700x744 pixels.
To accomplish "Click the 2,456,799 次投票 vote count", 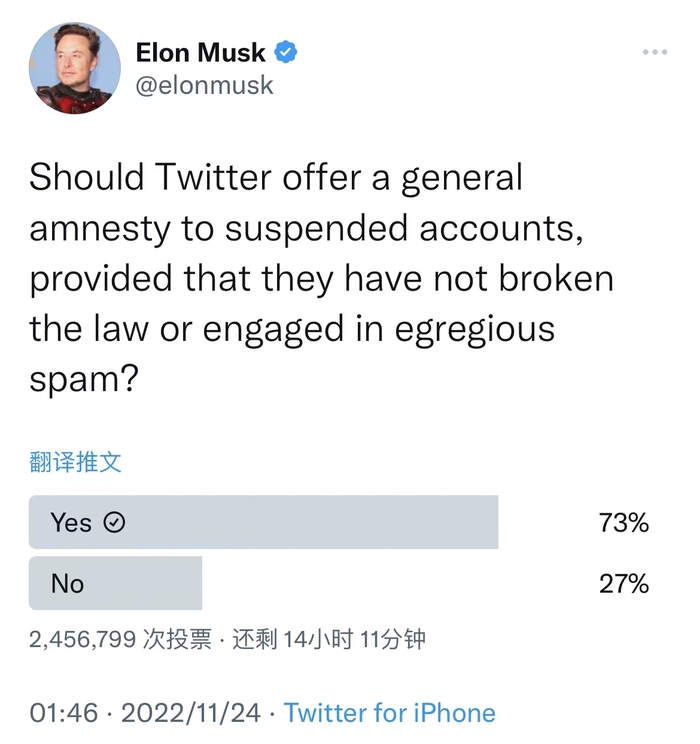I will (x=120, y=639).
